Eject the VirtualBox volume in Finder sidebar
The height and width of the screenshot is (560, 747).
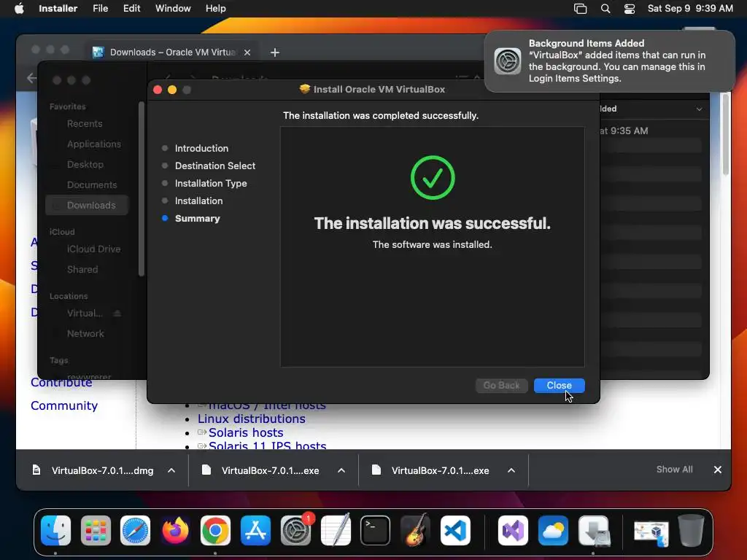click(x=117, y=314)
